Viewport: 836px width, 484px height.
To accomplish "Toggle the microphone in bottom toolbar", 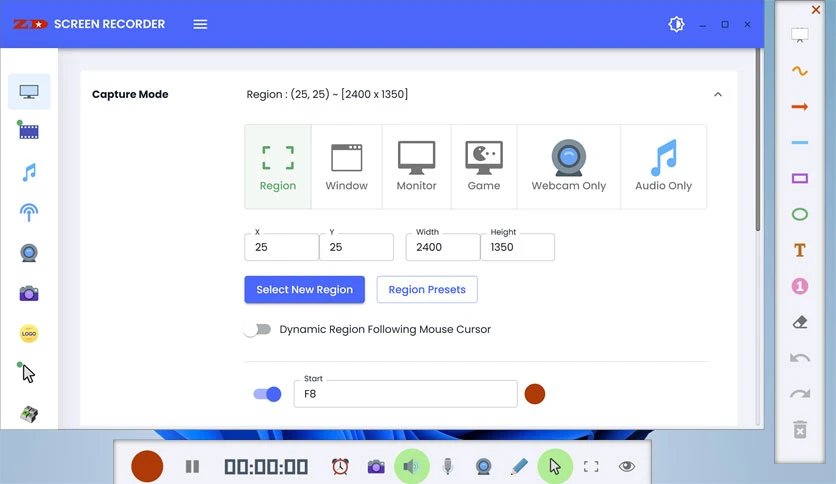I will tap(448, 466).
